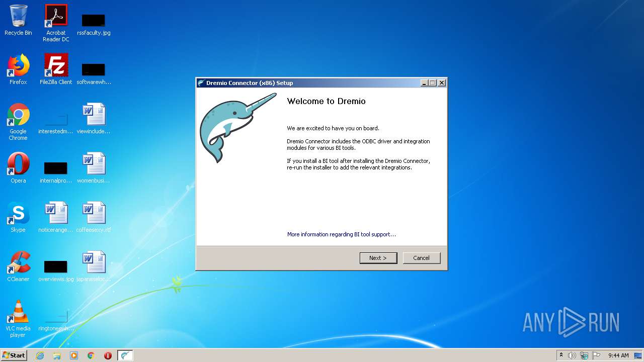Select the viewinclude... Word document
This screenshot has height=362, width=644.
94,119
